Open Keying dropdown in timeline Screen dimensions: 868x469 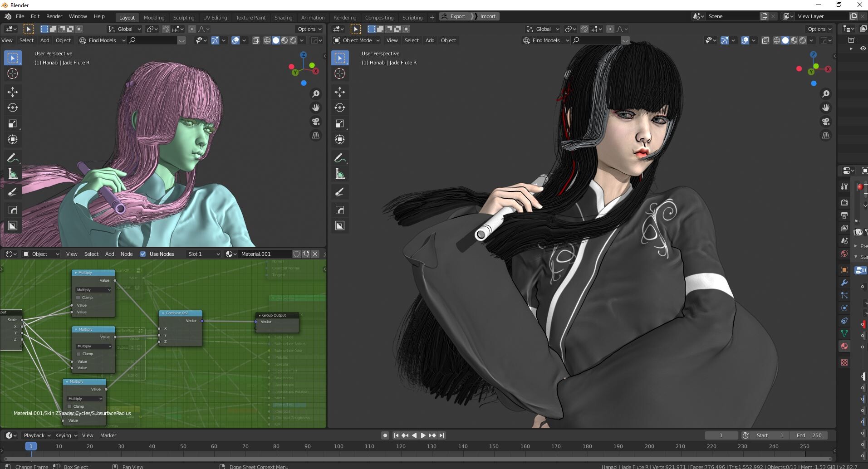[x=66, y=435]
